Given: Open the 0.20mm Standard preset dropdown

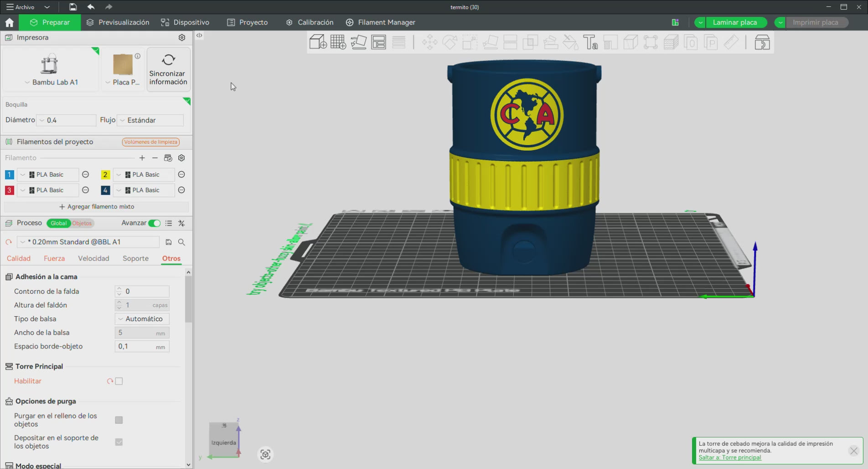Looking at the screenshot, I should 88,242.
